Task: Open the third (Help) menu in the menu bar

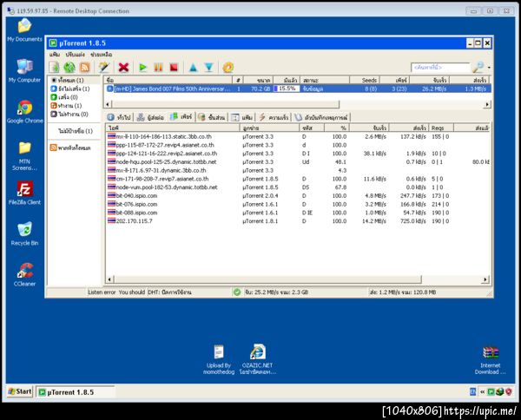Action: pyautogui.click(x=101, y=55)
